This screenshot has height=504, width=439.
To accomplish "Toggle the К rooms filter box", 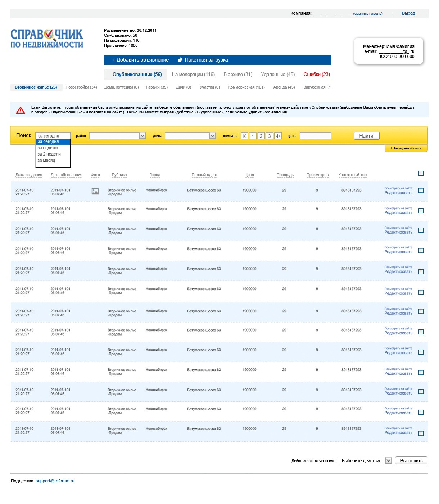I will pos(244,136).
